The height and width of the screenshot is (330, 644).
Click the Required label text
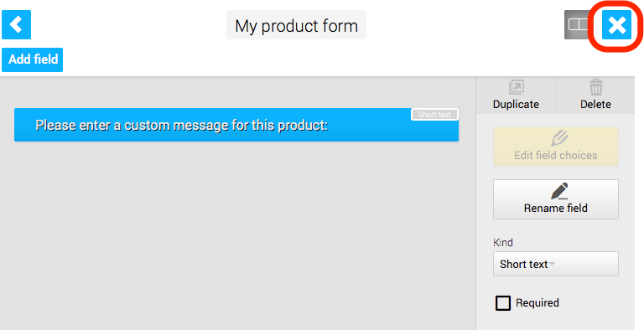pos(538,303)
